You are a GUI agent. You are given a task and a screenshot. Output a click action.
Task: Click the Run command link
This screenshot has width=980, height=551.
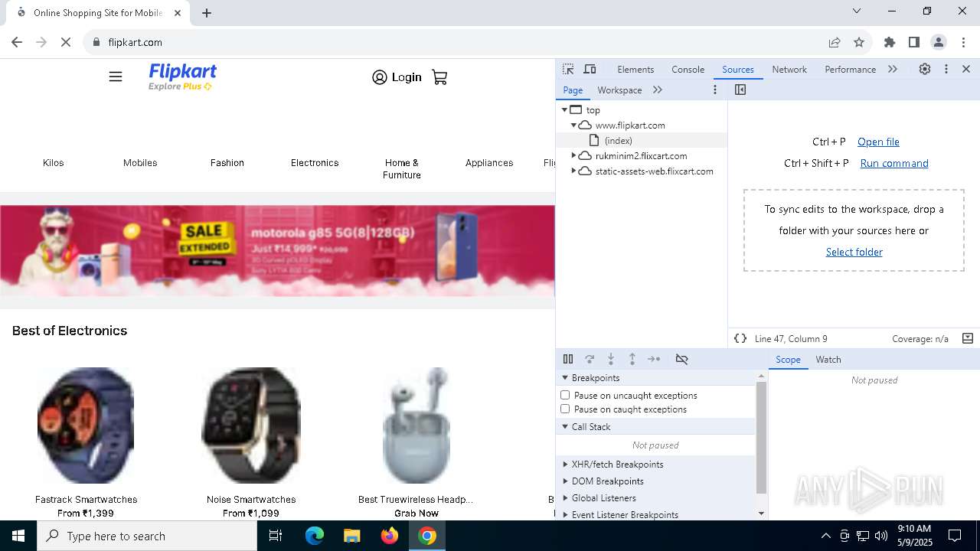pyautogui.click(x=894, y=163)
